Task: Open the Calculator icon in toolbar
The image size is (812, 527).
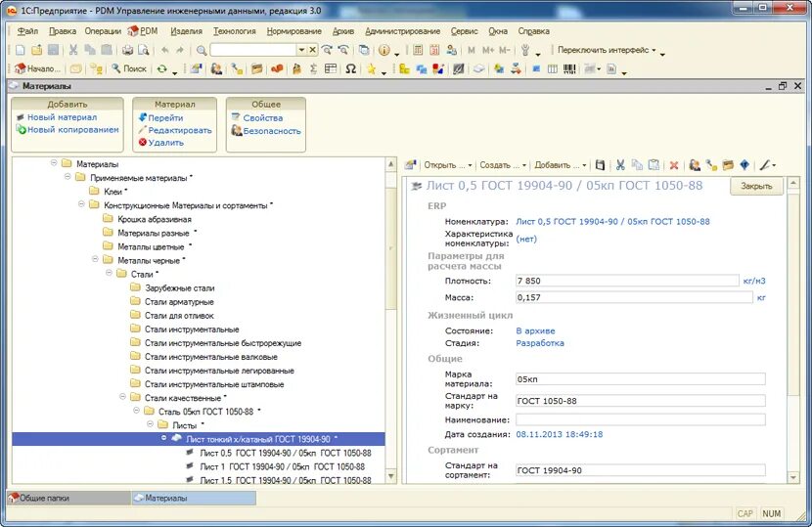Action: click(418, 50)
